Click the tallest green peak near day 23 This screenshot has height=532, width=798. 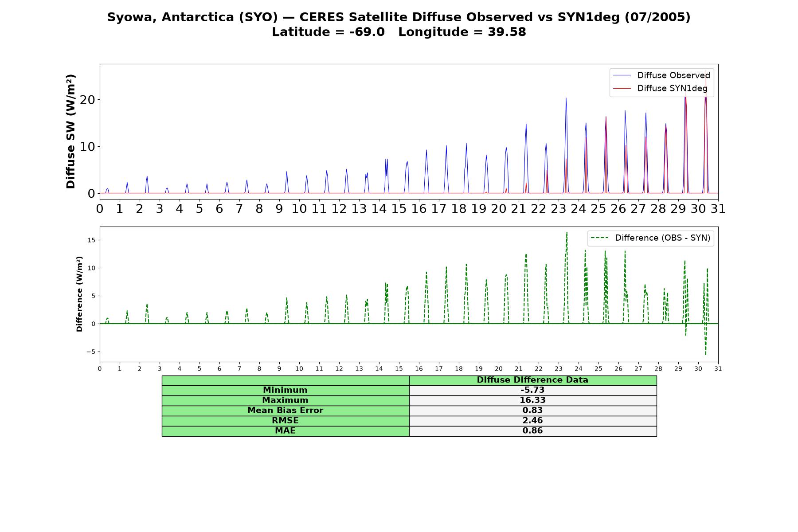(x=567, y=233)
